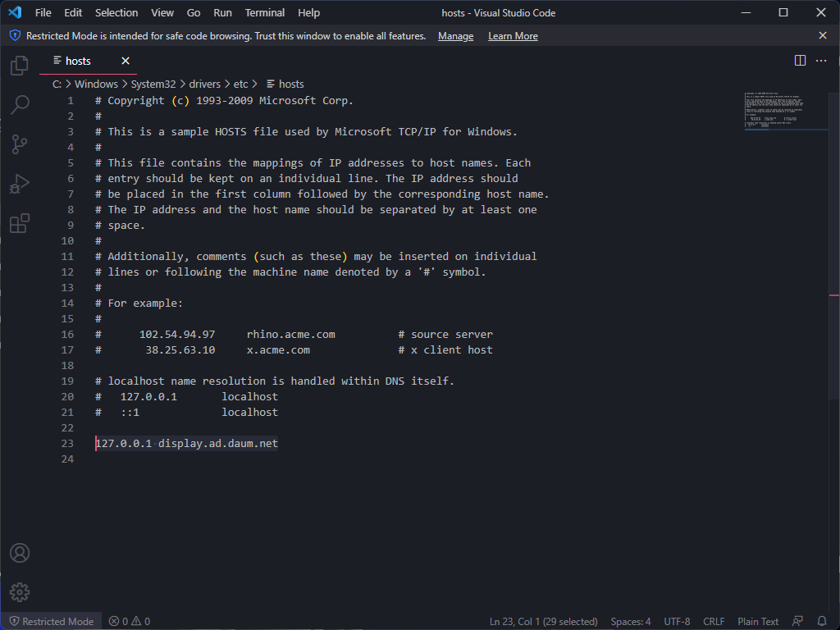The width and height of the screenshot is (840, 630).
Task: Click the 127.0.0.1 display.ad.daum.net line
Action: (x=186, y=444)
